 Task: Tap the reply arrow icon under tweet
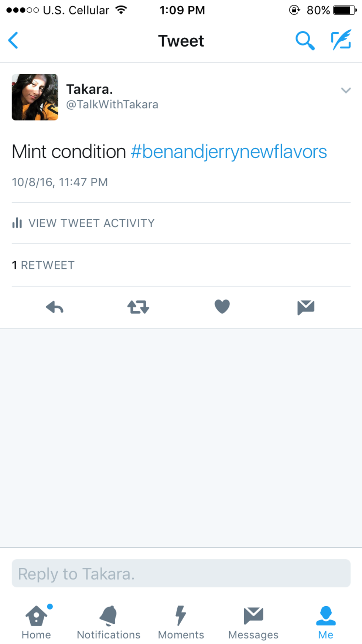55,307
